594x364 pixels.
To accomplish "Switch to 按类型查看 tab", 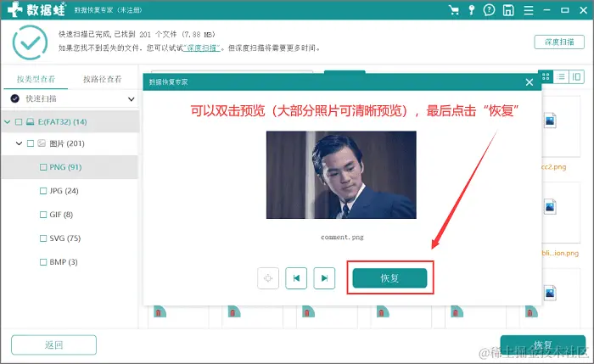I will pos(36,79).
